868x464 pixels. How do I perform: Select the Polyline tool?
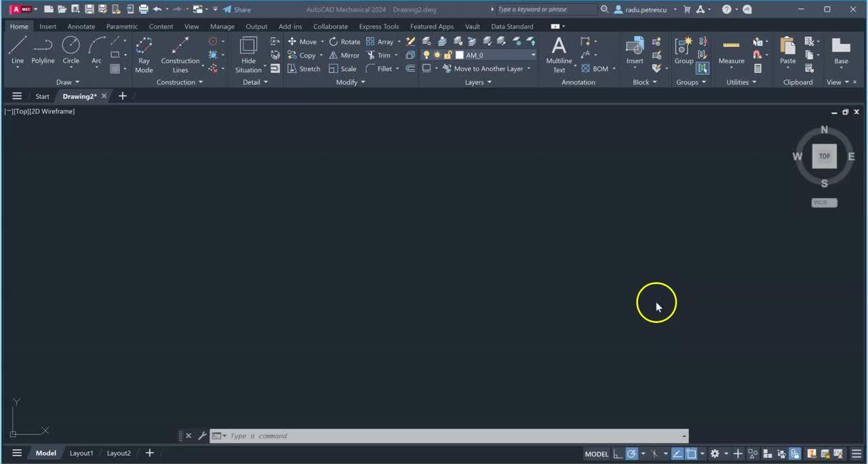coord(43,50)
